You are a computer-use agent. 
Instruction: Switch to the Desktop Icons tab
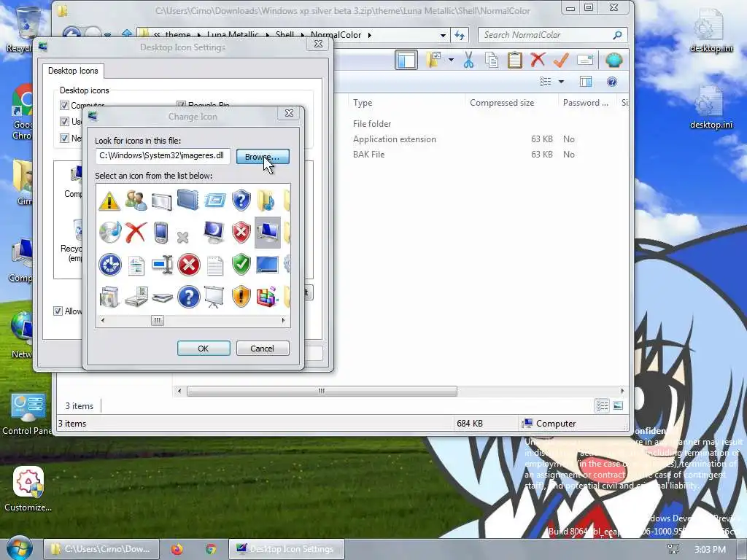(73, 71)
